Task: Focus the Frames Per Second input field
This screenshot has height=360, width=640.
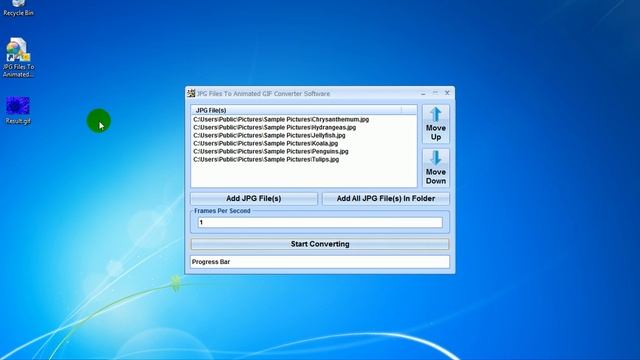Action: (320, 222)
